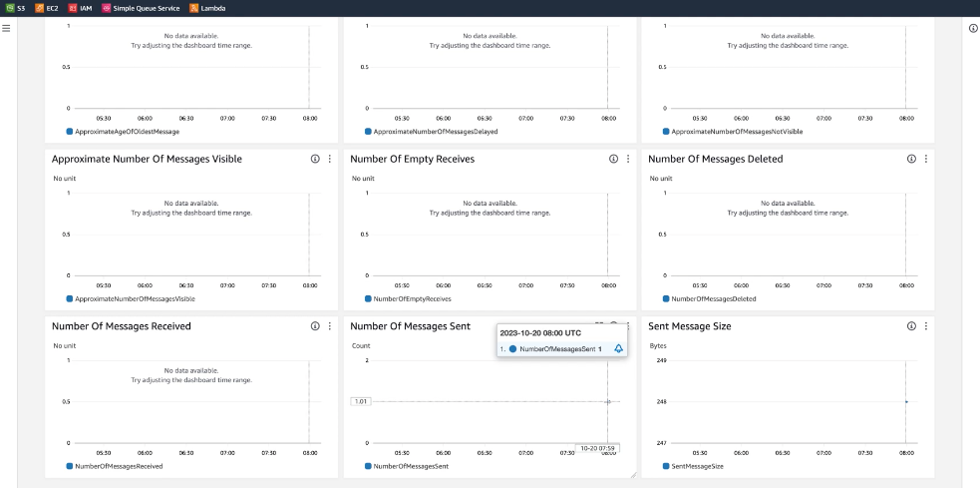Show info for Approximate Number Of Messages Visible
This screenshot has height=488, width=980.
coord(315,159)
